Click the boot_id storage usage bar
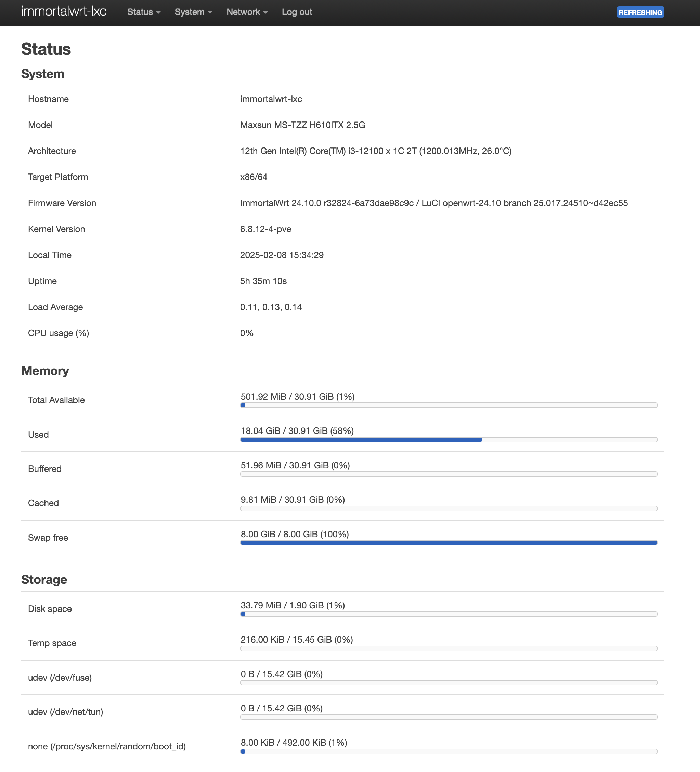This screenshot has height=772, width=700. [x=449, y=751]
